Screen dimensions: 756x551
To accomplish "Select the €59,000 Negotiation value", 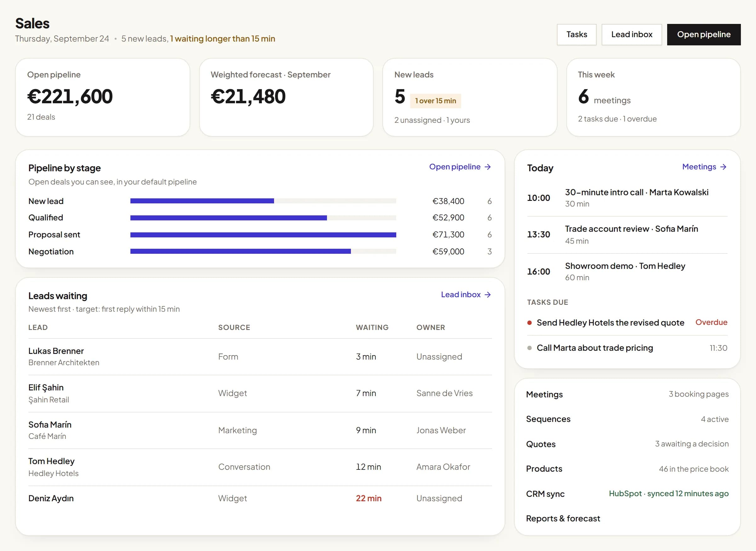I will pos(448,251).
